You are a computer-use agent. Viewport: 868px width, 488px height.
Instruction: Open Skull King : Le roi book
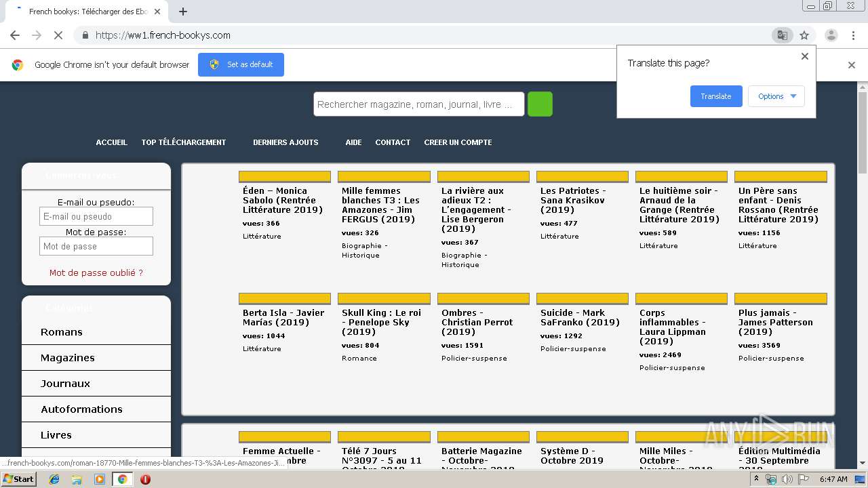coord(381,322)
